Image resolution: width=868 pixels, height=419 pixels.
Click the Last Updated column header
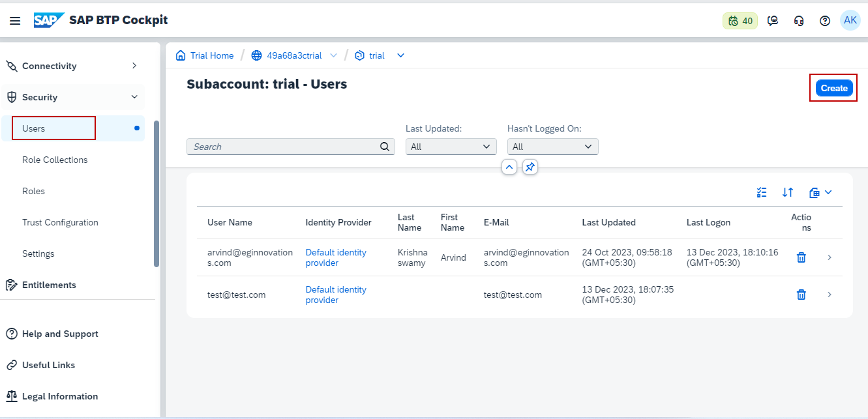(608, 222)
